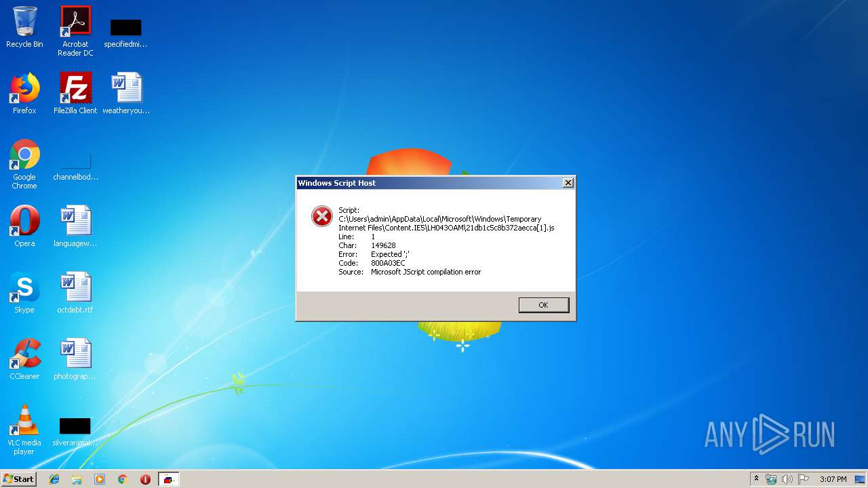The width and height of the screenshot is (868, 488).
Task: Close the Windows Script Host dialog
Action: 568,183
